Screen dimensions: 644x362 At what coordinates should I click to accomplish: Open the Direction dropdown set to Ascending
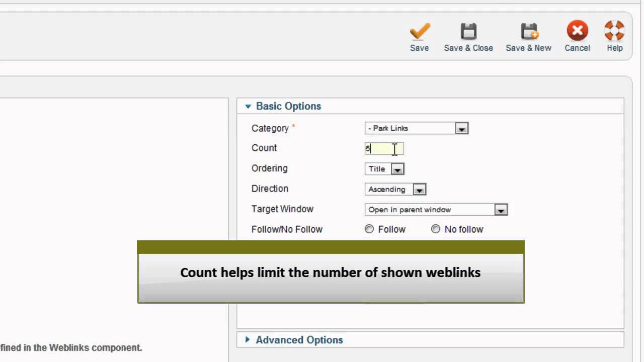click(x=395, y=190)
